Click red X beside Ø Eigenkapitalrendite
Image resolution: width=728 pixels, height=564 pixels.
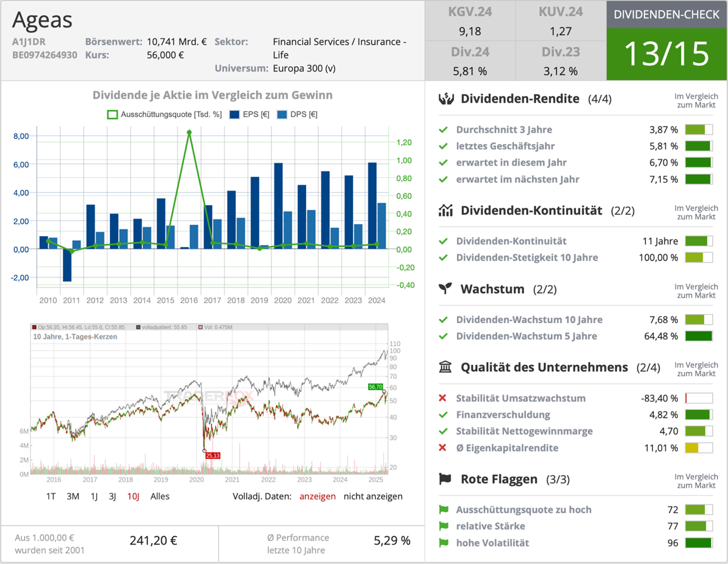tap(443, 448)
